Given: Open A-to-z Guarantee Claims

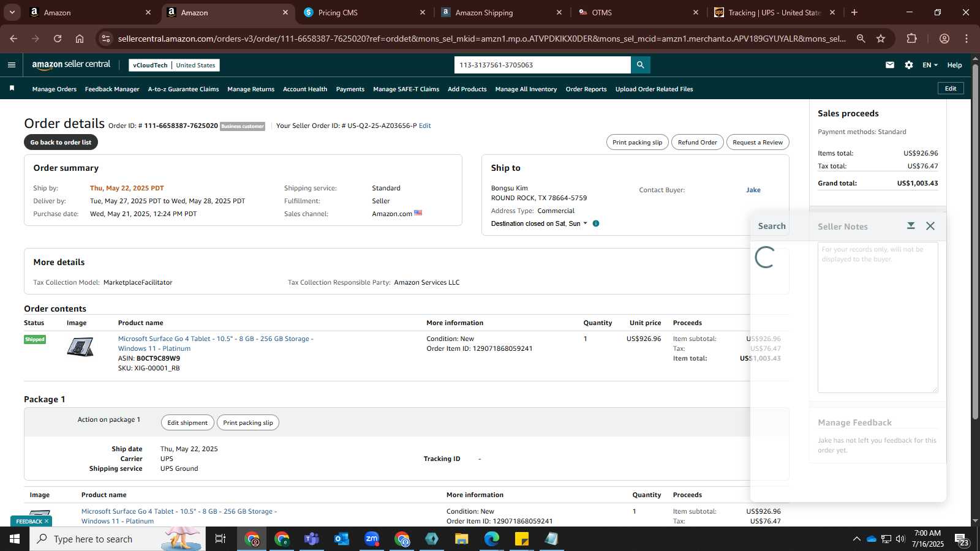Looking at the screenshot, I should click(x=183, y=89).
